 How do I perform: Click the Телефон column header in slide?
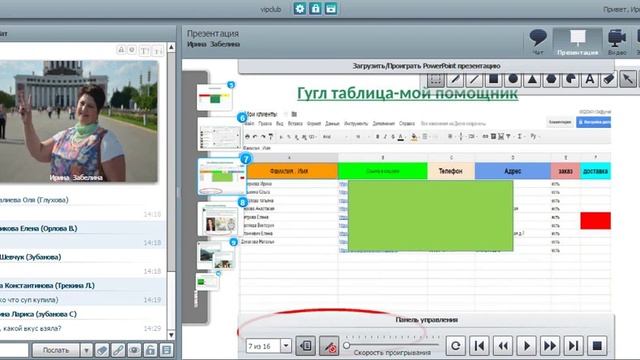pyautogui.click(x=451, y=171)
